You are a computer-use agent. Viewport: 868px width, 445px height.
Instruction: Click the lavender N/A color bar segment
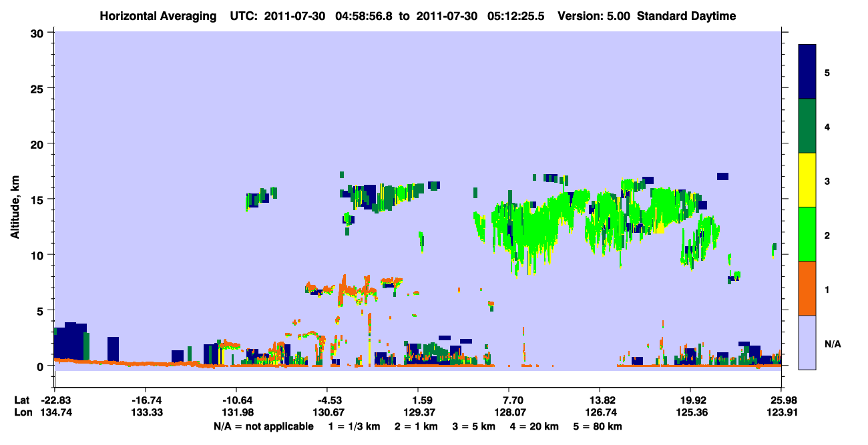807,342
